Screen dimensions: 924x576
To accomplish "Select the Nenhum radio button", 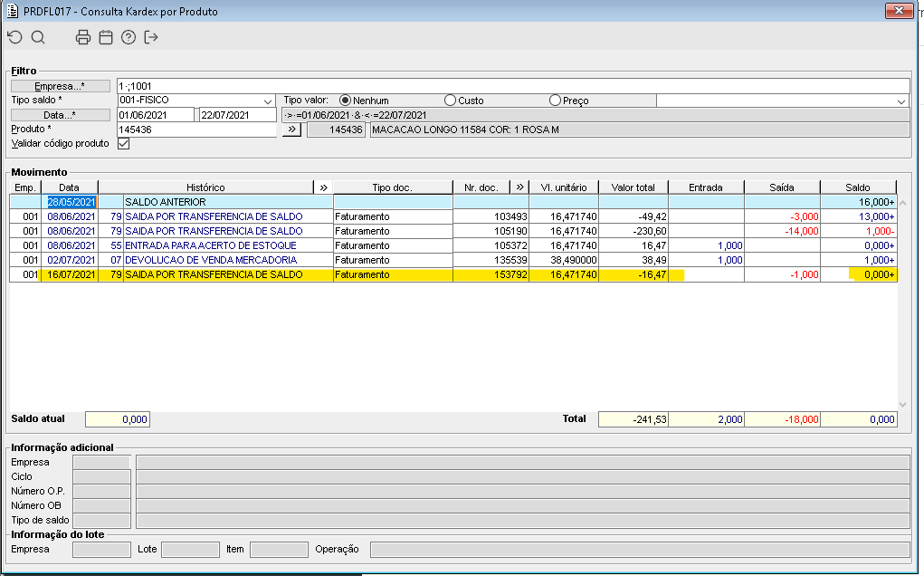I will pyautogui.click(x=345, y=101).
